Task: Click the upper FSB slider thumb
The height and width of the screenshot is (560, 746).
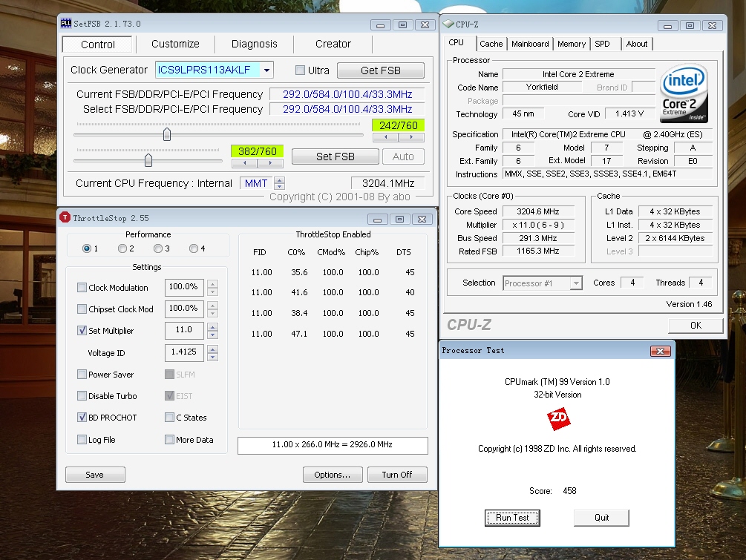Action: click(167, 134)
